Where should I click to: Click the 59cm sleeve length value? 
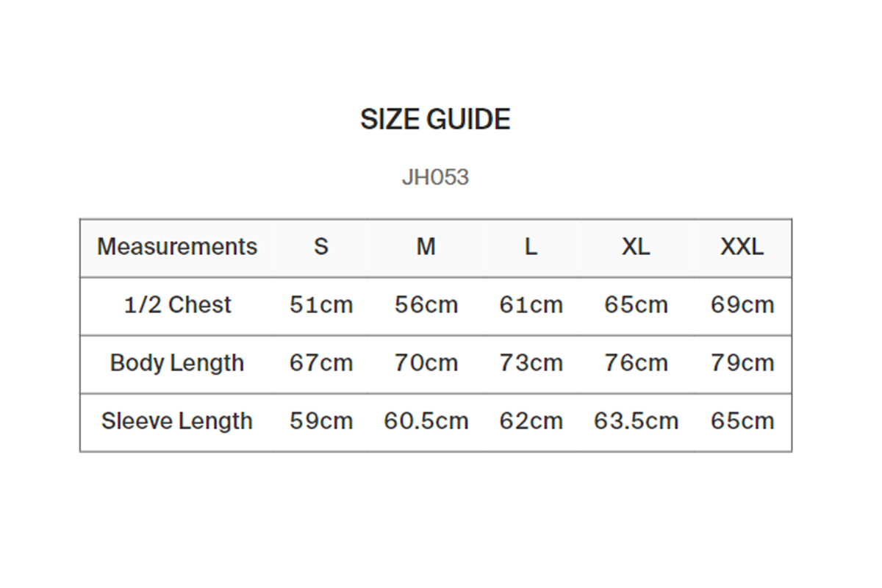(321, 421)
